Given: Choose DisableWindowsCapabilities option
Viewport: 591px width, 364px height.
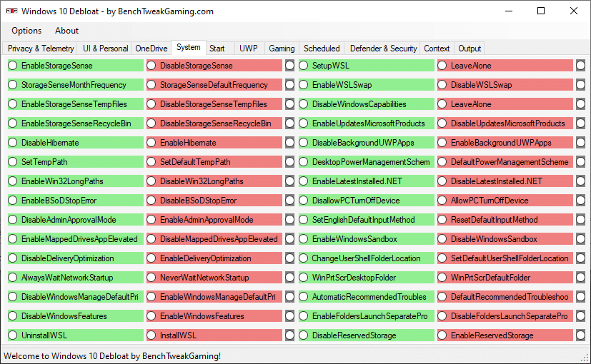Looking at the screenshot, I should coord(367,104).
